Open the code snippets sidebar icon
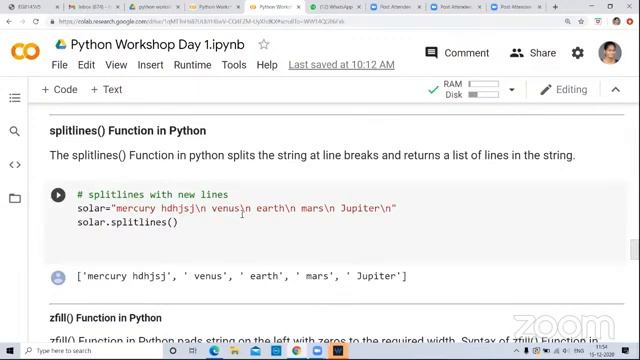Image resolution: width=640 pixels, height=360 pixels. point(15,165)
